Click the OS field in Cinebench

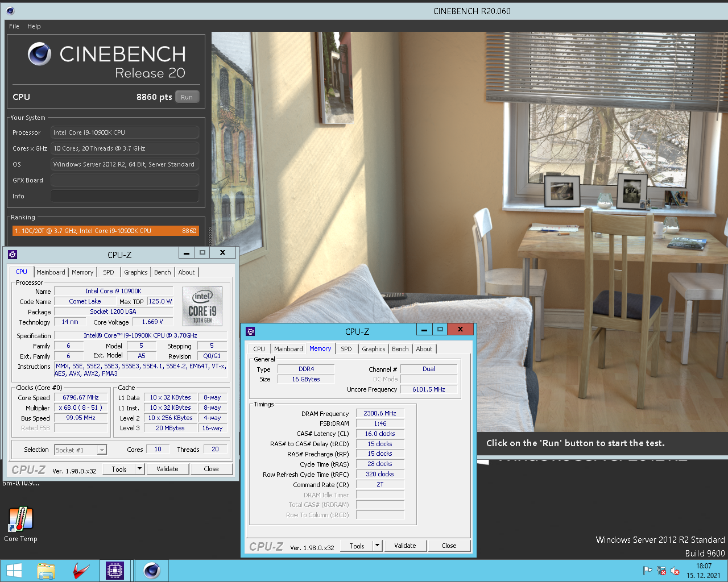tap(125, 164)
